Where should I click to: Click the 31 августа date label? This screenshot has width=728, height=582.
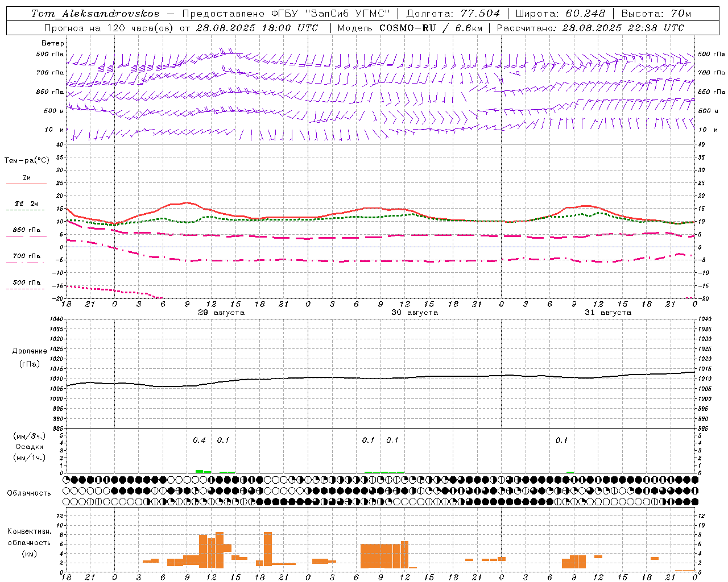(608, 313)
